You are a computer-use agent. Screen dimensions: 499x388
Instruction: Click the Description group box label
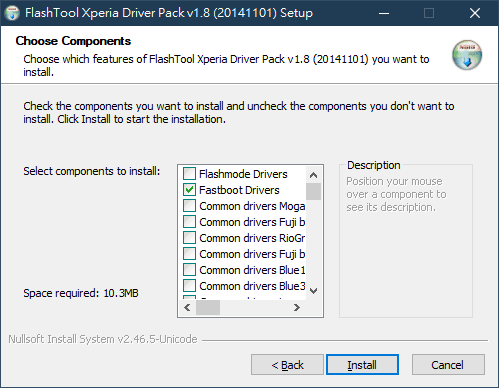(374, 165)
